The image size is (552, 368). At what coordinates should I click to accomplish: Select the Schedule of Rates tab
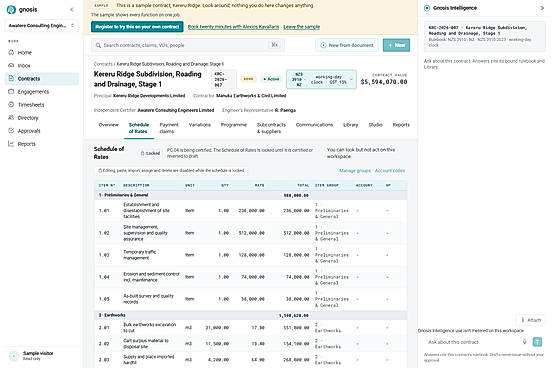[138, 128]
